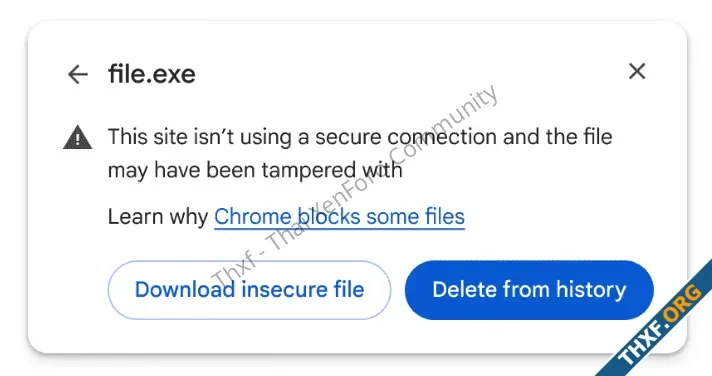The image size is (712, 376).
Task: Click the 'may have been tampered with' line
Action: click(x=255, y=170)
